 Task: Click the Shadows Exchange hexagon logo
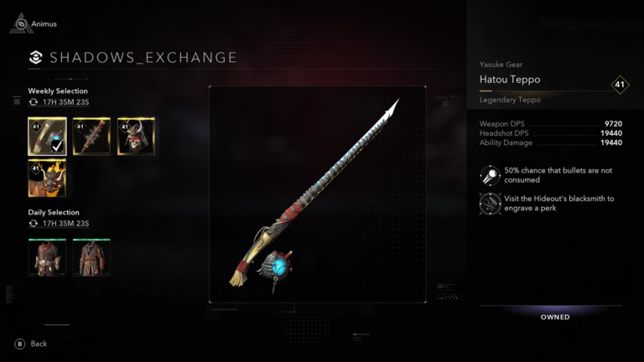[36, 57]
